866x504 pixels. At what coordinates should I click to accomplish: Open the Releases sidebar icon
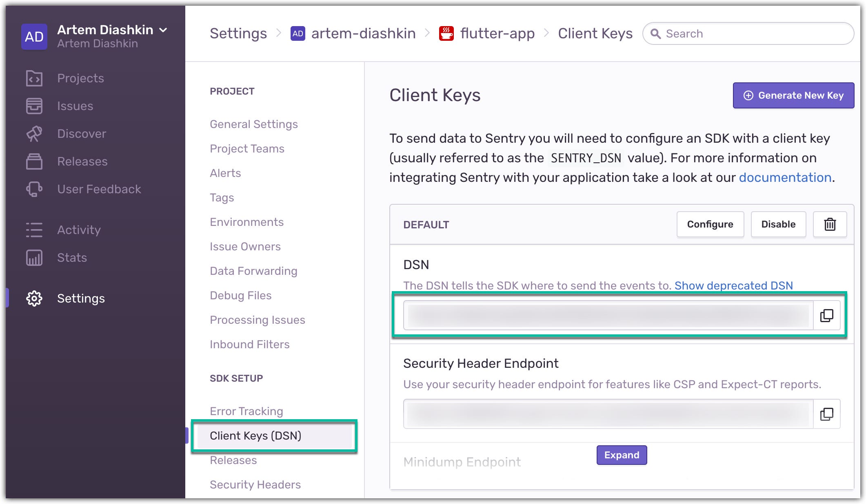[34, 161]
